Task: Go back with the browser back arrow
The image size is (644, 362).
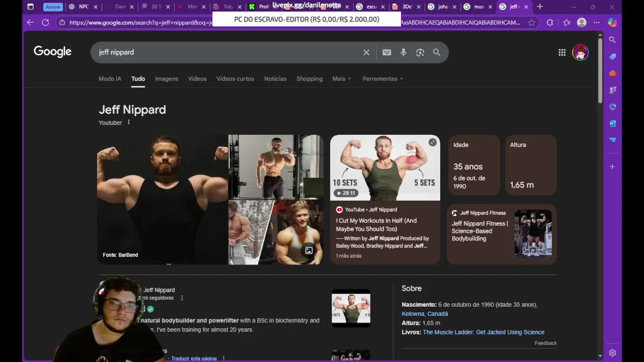Action: pyautogui.click(x=30, y=23)
